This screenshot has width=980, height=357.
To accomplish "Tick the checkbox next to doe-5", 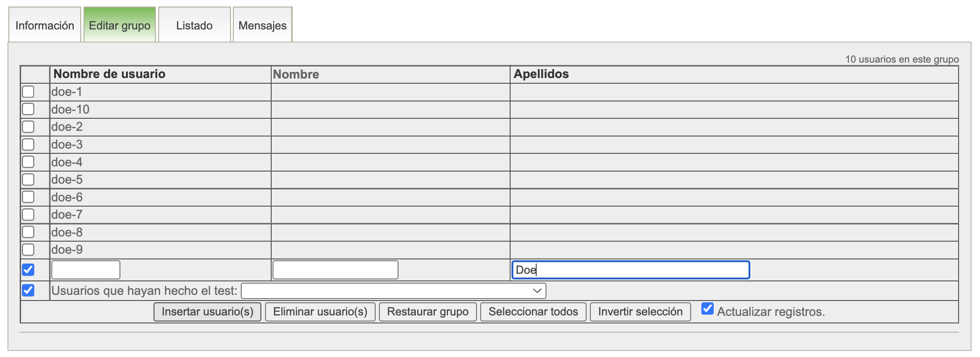I will (28, 179).
